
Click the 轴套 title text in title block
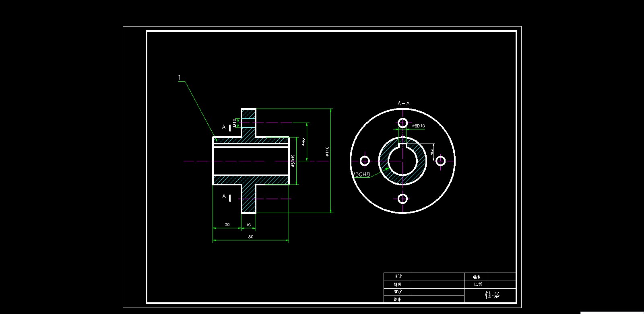coord(492,295)
